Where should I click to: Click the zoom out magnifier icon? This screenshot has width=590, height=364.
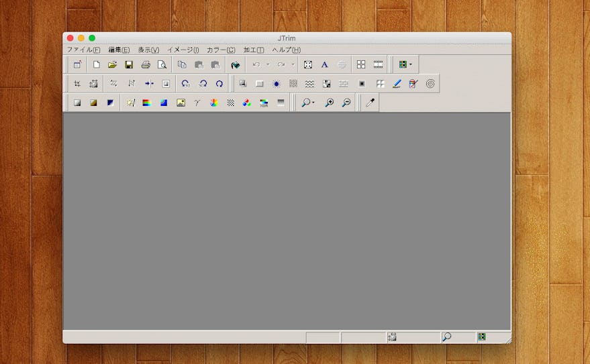(x=346, y=103)
